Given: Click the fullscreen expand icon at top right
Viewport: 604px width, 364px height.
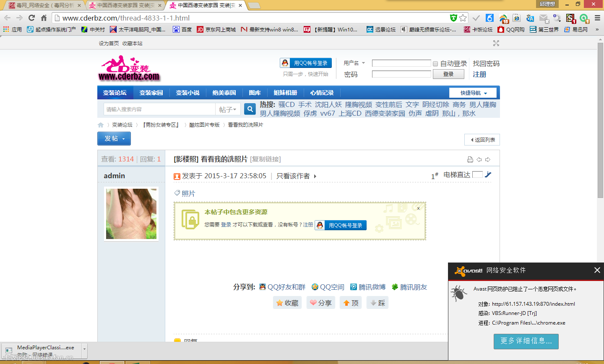Looking at the screenshot, I should click(496, 43).
